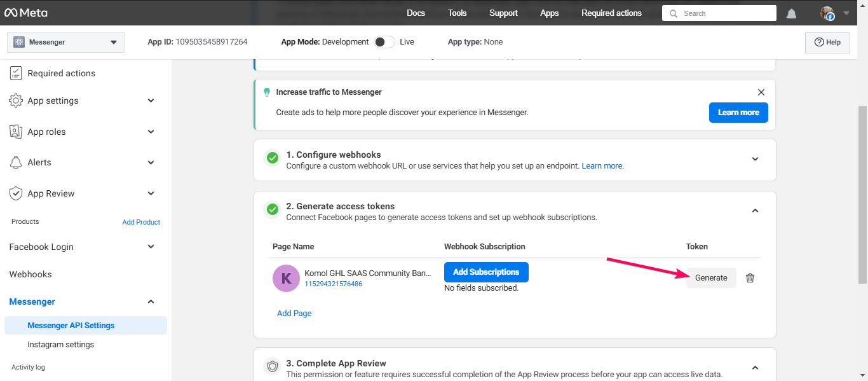Open the Tools menu

(x=457, y=13)
